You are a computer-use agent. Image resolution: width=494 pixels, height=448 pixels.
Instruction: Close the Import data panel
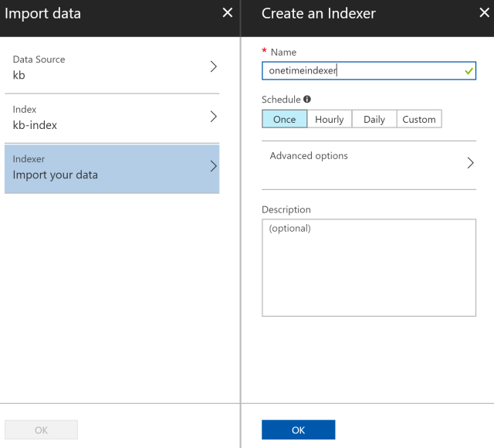[x=227, y=12]
